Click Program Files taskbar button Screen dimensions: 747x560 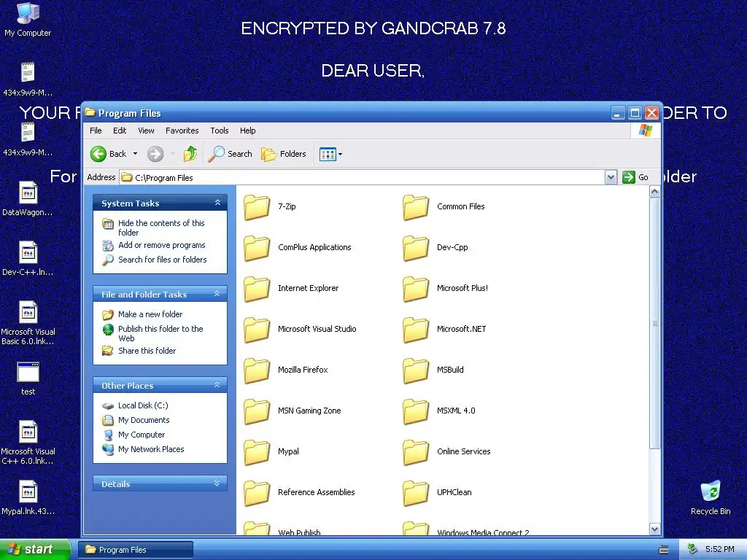[135, 550]
